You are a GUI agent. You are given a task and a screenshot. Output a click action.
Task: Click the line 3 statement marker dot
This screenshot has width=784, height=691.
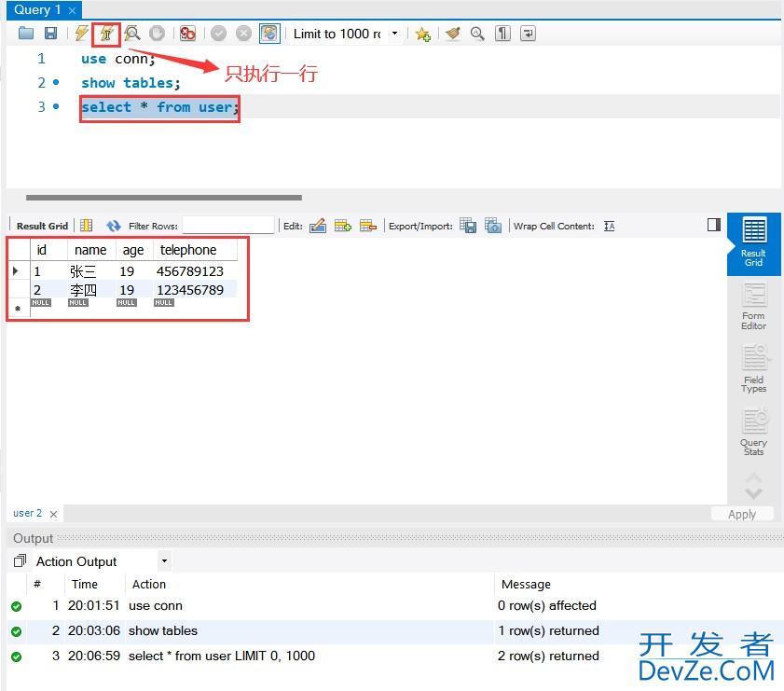pos(56,106)
